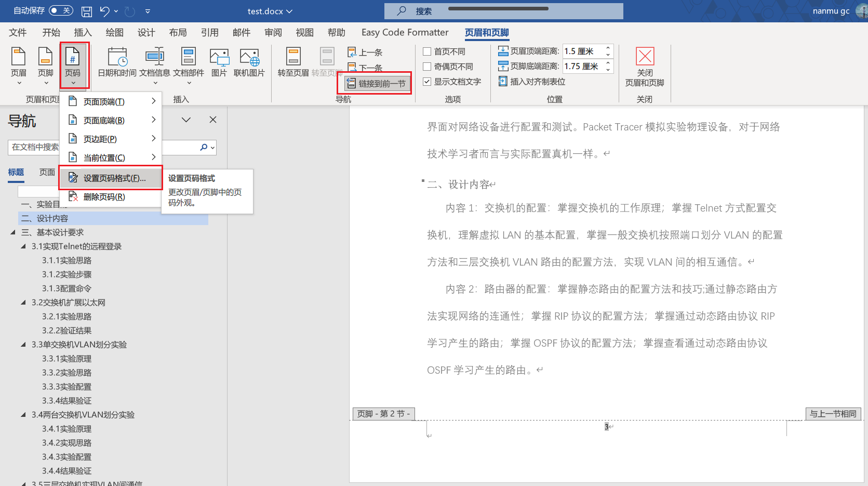Open the Insert (插入) ribbon tab
This screenshot has height=486, width=868.
coord(83,32)
